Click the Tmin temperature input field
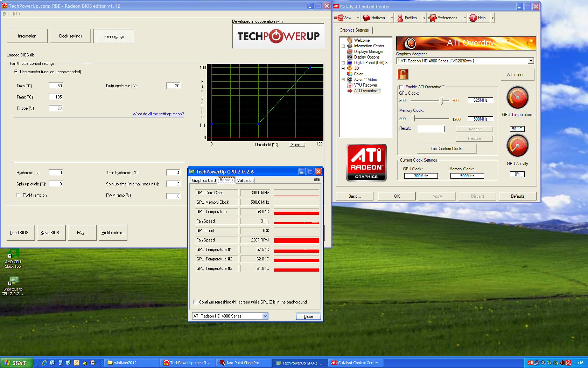588x368 pixels. [x=56, y=86]
